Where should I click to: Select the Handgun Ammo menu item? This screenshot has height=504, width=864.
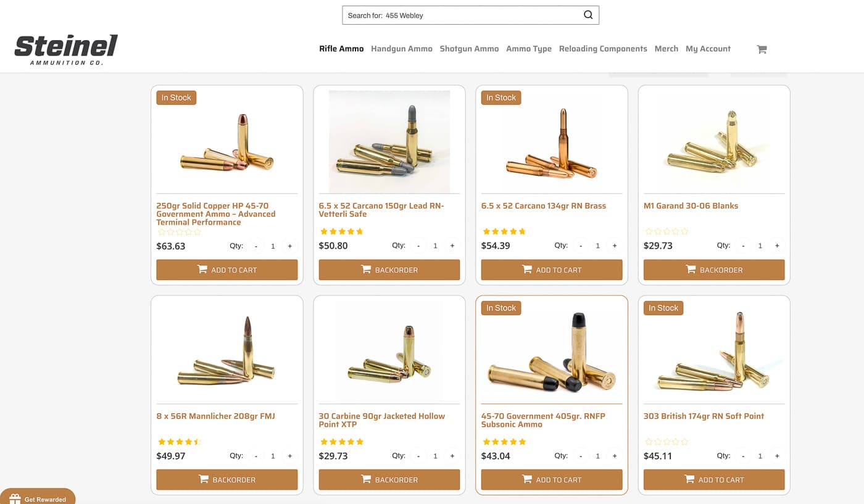coord(402,49)
